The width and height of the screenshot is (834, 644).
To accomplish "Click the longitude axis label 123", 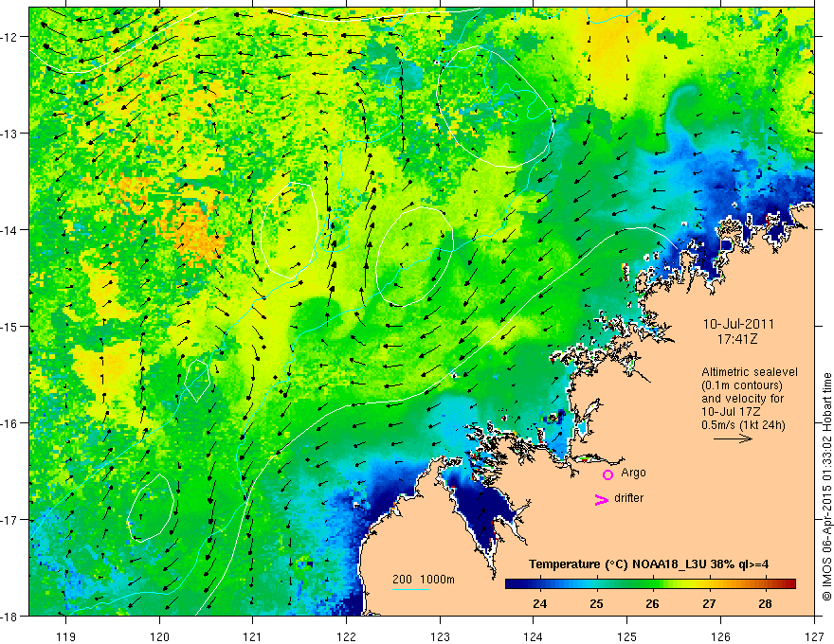I will coord(440,636).
